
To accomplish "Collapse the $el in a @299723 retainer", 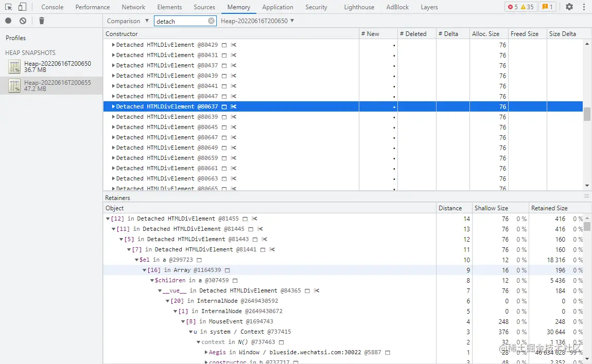I will point(136,260).
